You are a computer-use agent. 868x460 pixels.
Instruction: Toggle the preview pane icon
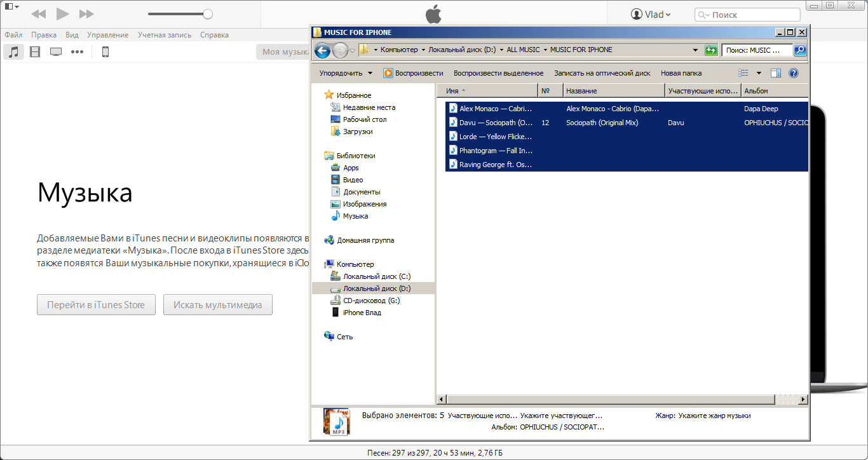pos(776,73)
